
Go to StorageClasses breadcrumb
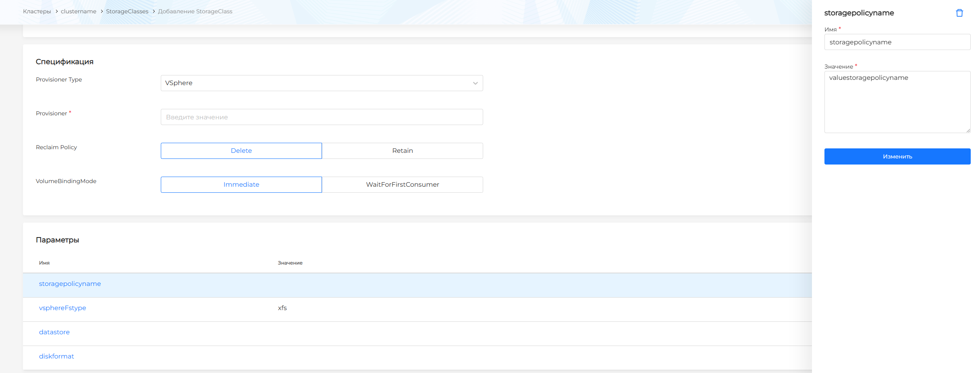(x=127, y=11)
